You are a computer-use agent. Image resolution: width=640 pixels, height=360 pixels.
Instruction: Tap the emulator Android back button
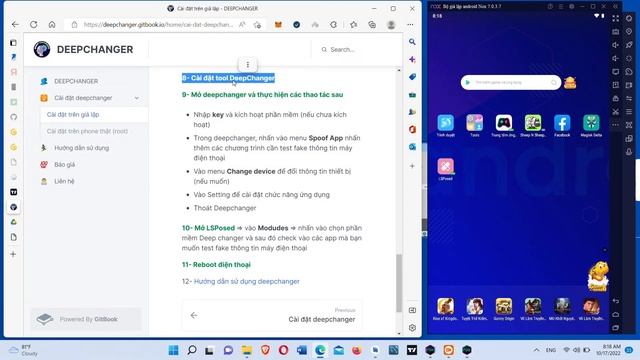[616, 301]
